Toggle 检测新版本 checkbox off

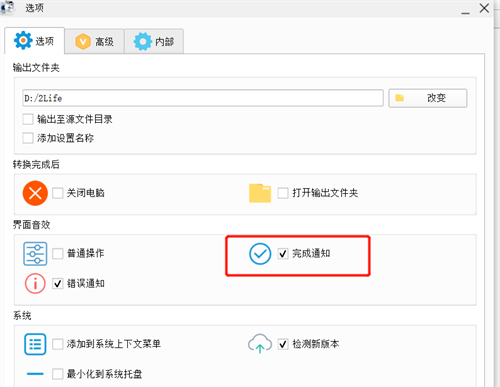pos(283,344)
